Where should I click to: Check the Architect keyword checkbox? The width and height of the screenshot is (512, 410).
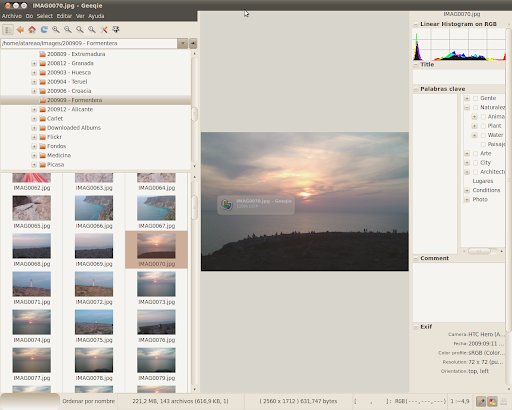476,172
